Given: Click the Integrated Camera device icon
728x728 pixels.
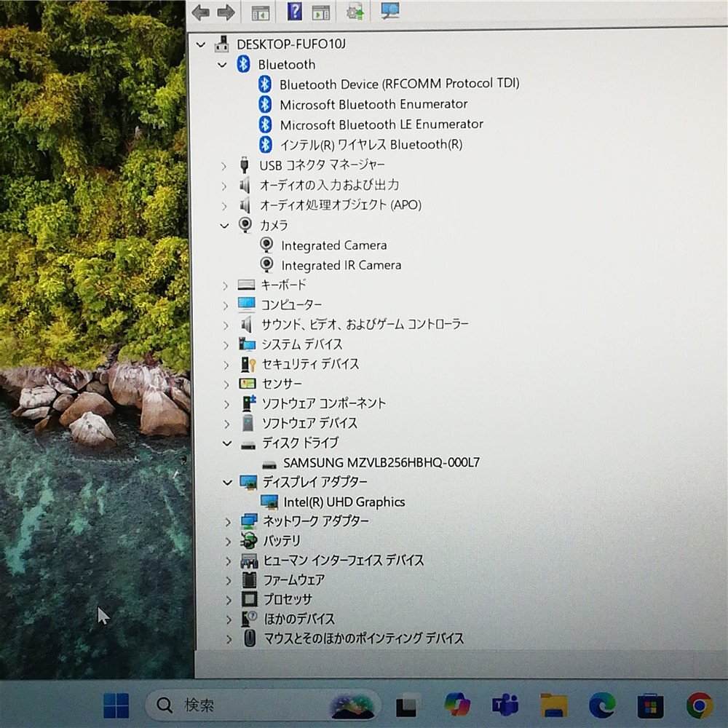Looking at the screenshot, I should point(266,245).
